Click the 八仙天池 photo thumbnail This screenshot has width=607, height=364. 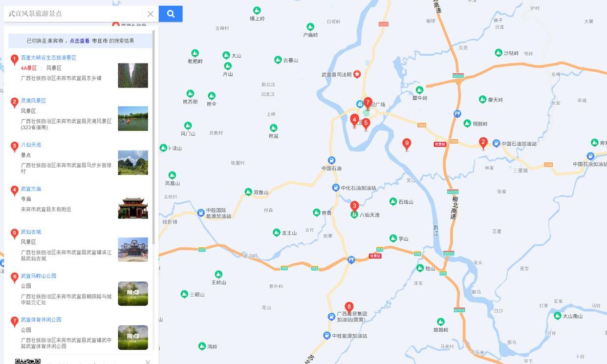pyautogui.click(x=133, y=163)
